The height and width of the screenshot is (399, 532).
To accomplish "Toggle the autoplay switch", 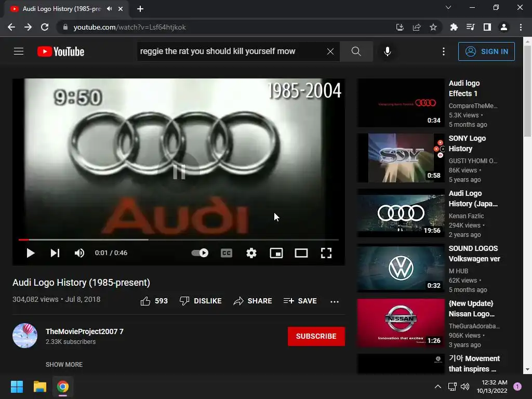I will [200, 253].
